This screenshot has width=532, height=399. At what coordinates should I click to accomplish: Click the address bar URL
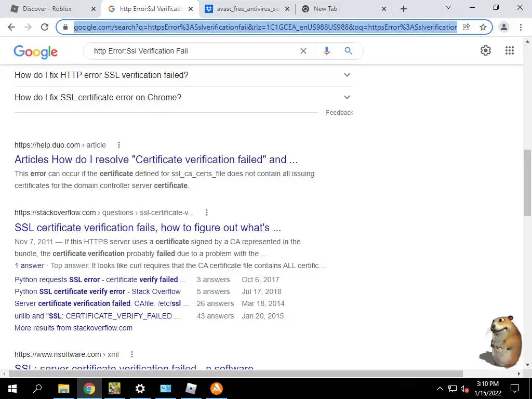(265, 27)
